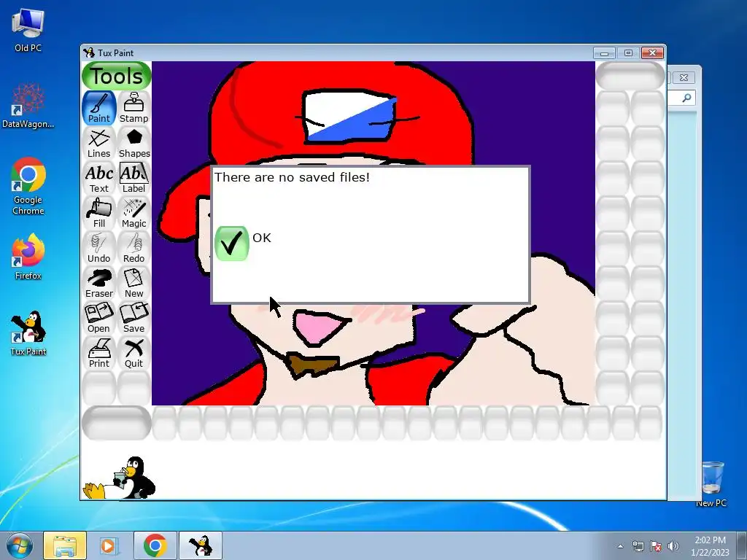
Task: Open the Windows Start menu
Action: coord(20,545)
